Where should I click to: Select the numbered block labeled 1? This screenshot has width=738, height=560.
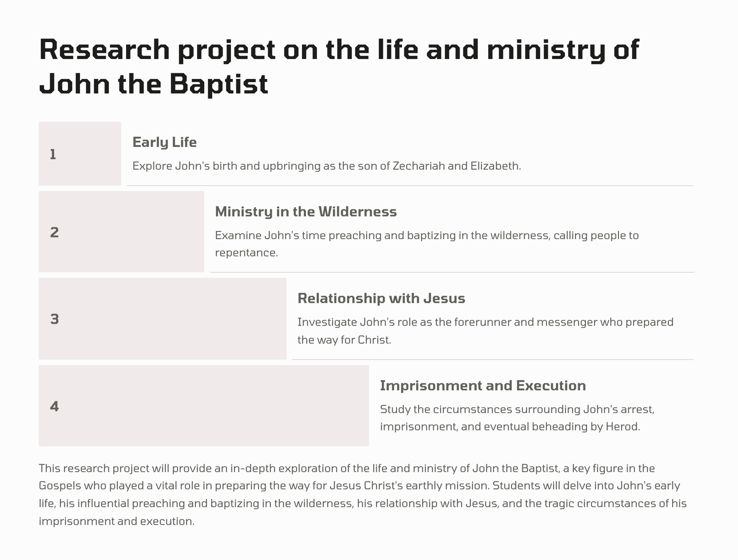pyautogui.click(x=80, y=154)
